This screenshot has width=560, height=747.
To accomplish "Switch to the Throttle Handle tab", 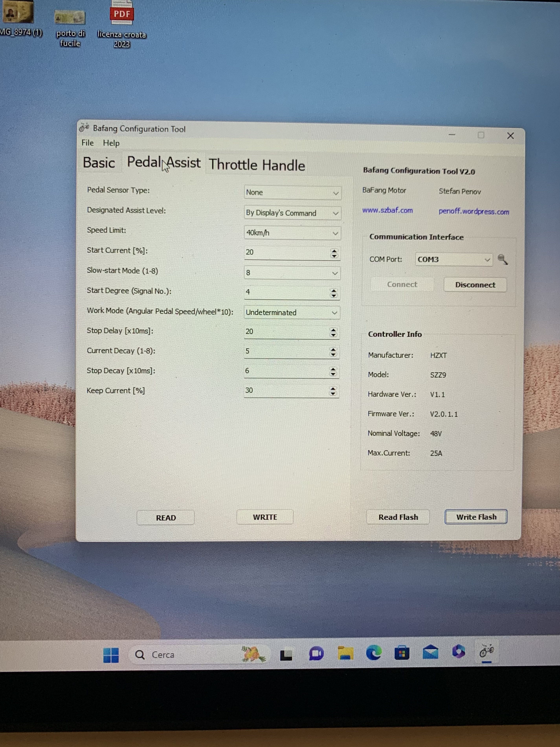I will coord(257,165).
